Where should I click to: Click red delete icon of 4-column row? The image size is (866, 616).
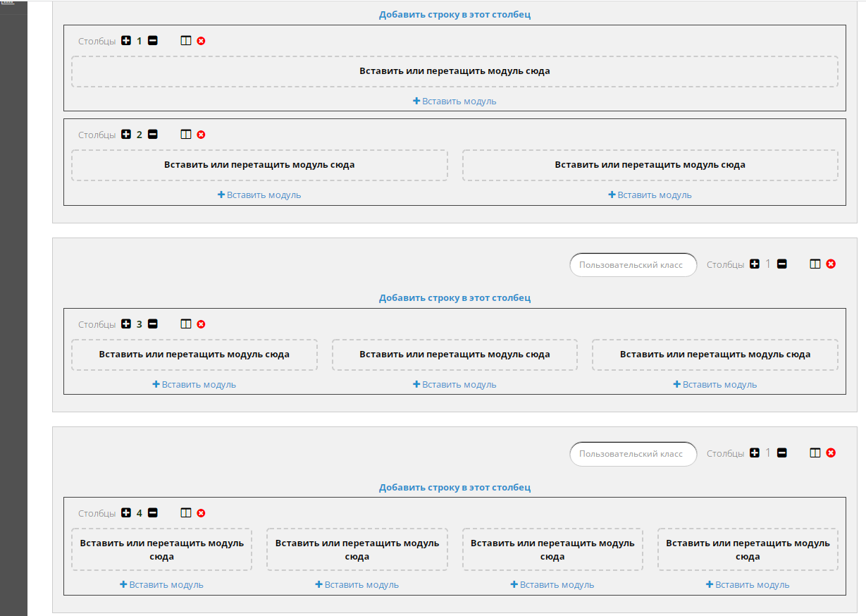201,513
